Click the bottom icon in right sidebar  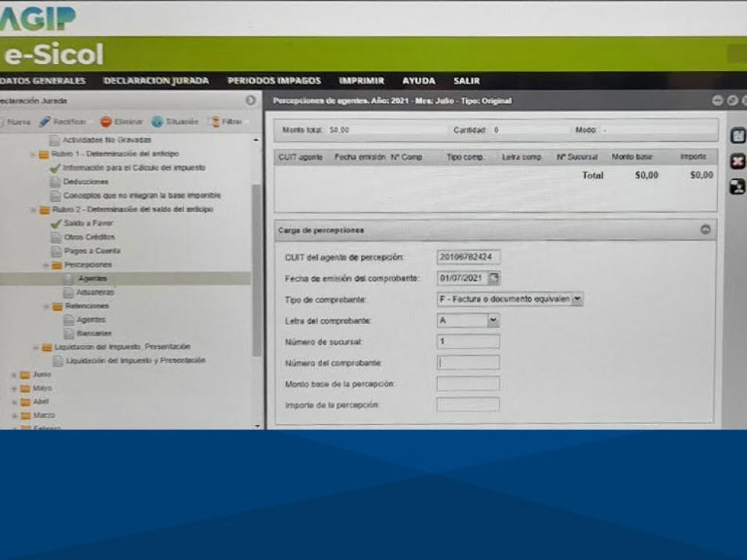(737, 187)
